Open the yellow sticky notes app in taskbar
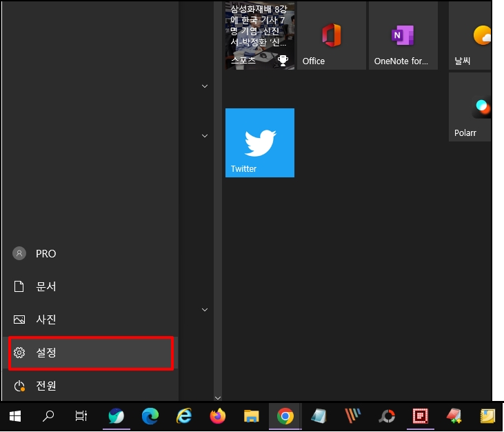 click(x=487, y=416)
